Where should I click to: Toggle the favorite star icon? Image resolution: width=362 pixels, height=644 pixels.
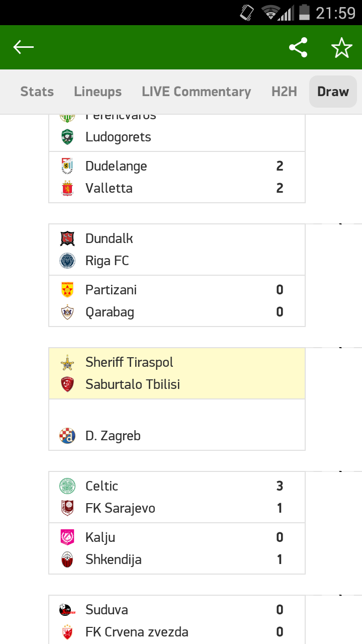(x=342, y=48)
